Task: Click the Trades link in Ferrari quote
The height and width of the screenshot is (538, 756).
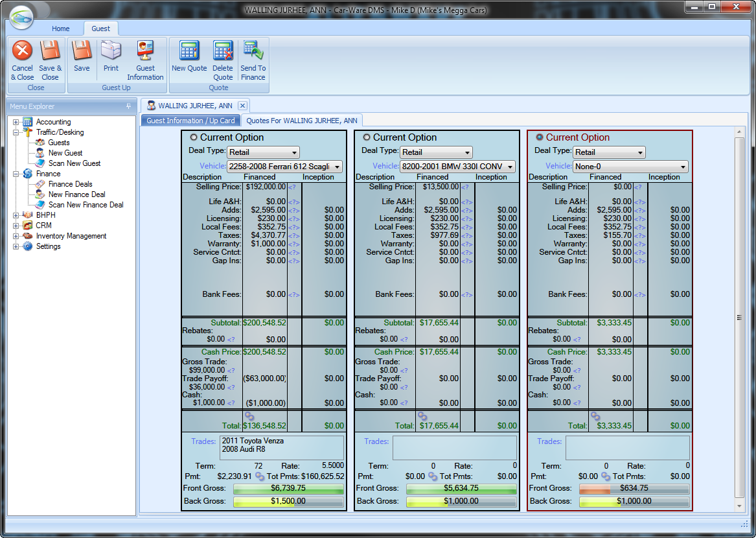Action: coord(203,441)
